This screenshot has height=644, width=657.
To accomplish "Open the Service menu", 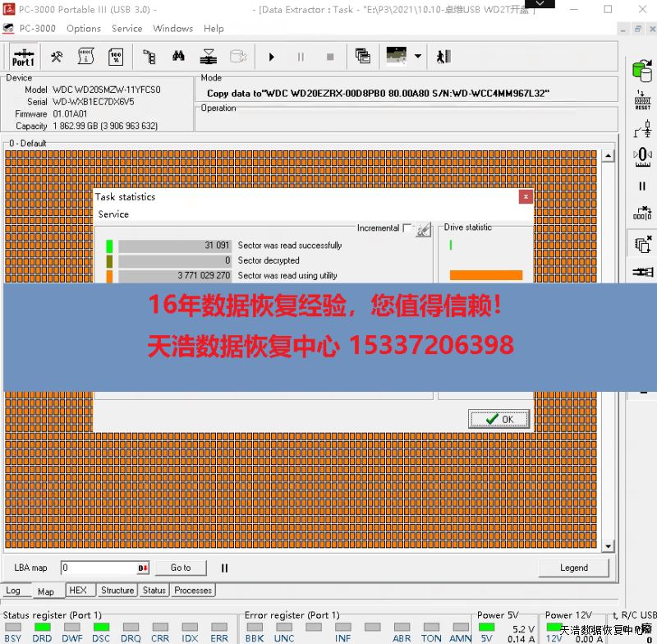I will click(x=126, y=28).
